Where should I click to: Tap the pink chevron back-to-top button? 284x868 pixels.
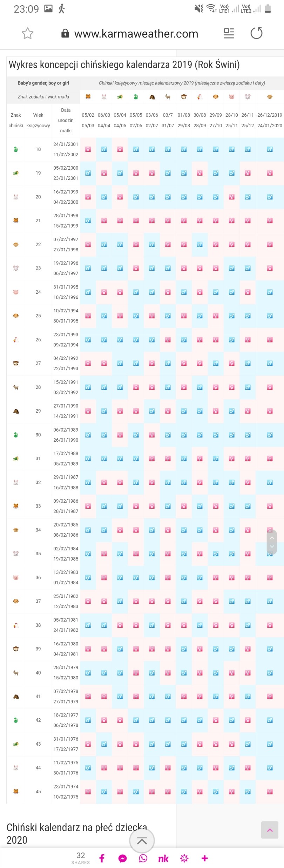pyautogui.click(x=270, y=830)
